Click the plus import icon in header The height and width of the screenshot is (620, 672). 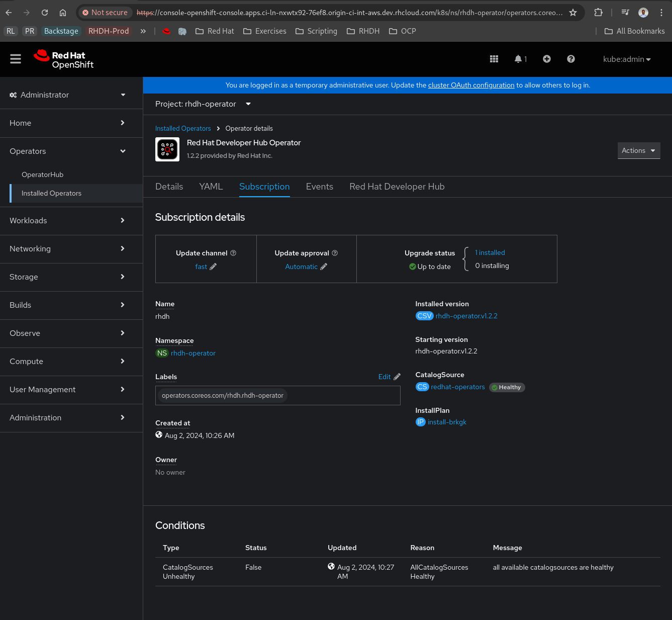coord(547,59)
